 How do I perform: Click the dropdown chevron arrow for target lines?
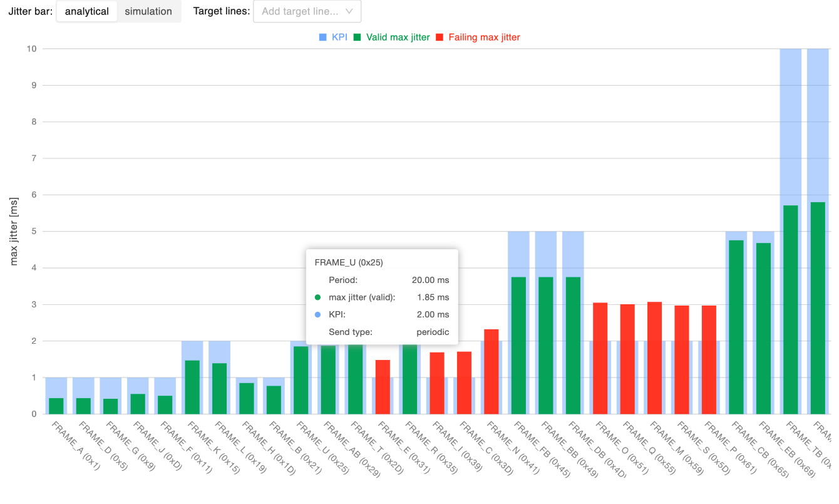point(349,11)
